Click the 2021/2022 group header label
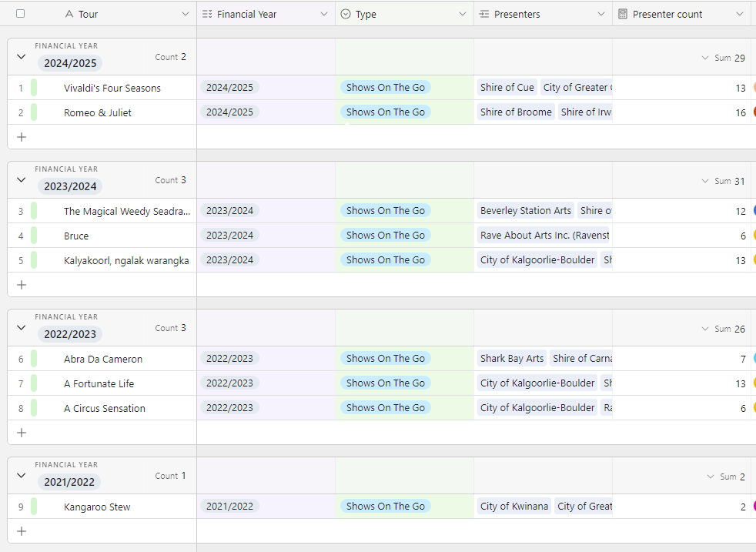The image size is (756, 552). point(69,482)
